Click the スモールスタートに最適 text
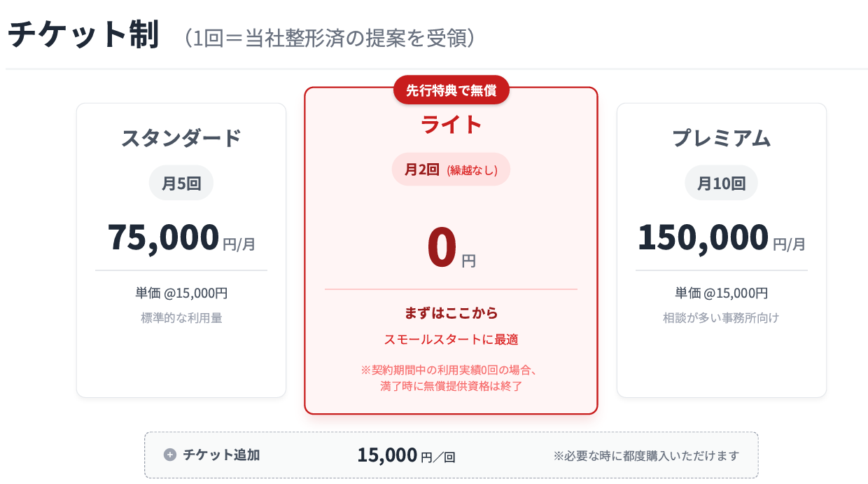Viewport: 868px width, 484px height. point(451,340)
